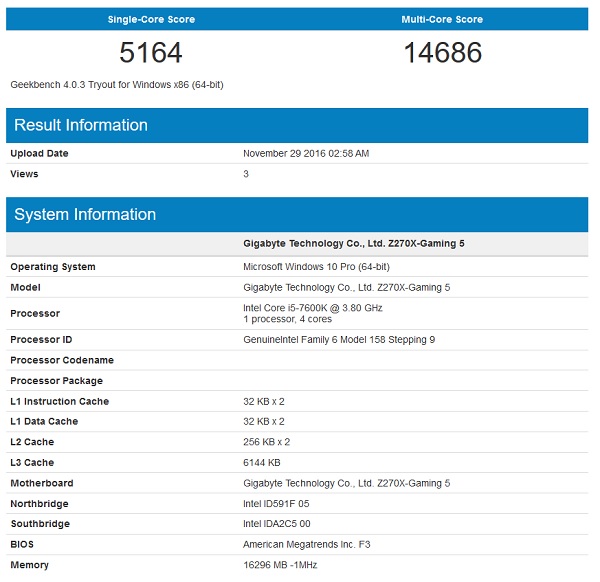
Task: Click the Multi-Core Score header
Action: click(442, 19)
